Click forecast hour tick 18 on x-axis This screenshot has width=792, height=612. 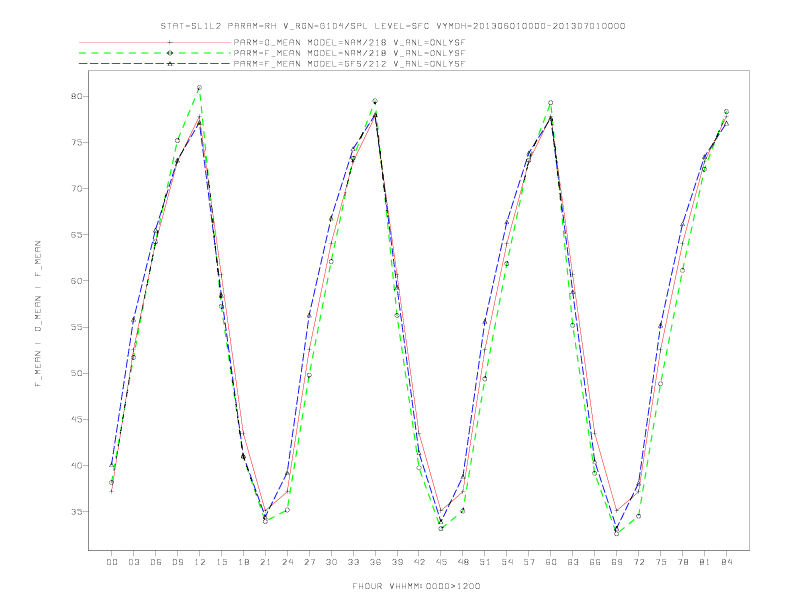pyautogui.click(x=243, y=562)
